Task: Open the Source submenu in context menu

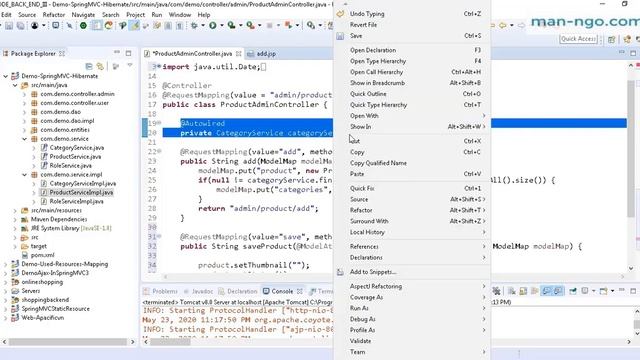Action: 412,199
